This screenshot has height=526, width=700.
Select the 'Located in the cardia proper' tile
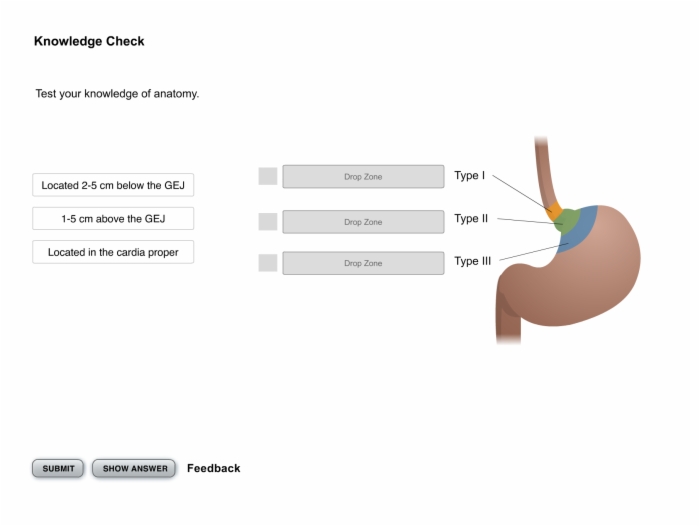click(113, 252)
